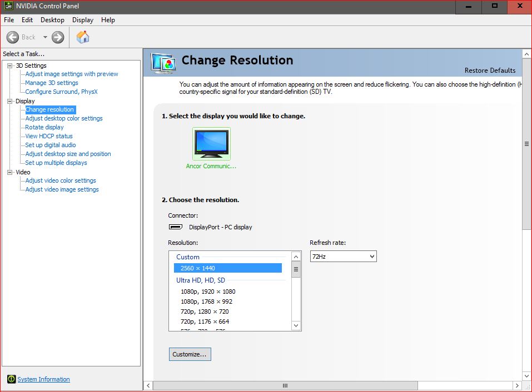Click the forward navigation arrow

coord(57,37)
